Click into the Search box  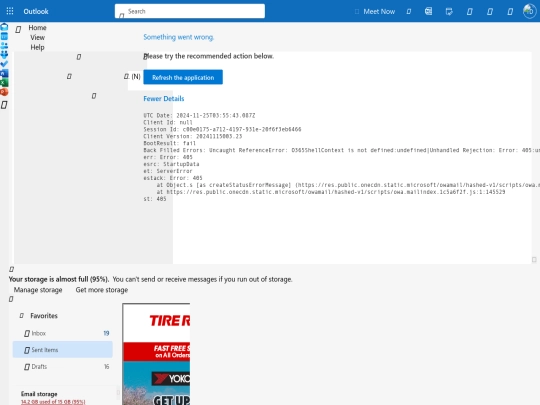pyautogui.click(x=190, y=11)
